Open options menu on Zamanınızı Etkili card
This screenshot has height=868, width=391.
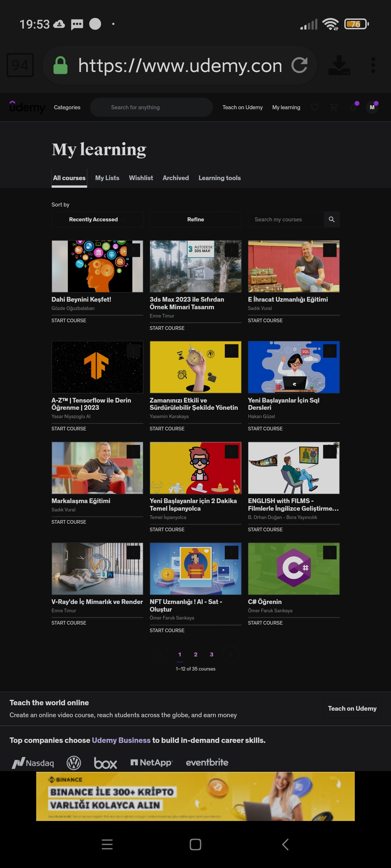click(x=232, y=351)
